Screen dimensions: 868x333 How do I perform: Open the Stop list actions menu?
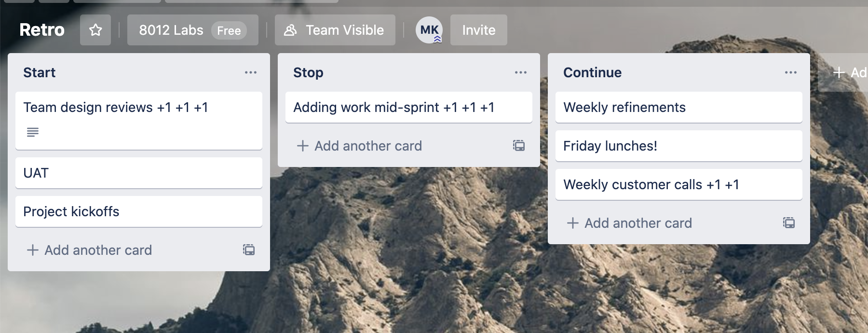[520, 72]
